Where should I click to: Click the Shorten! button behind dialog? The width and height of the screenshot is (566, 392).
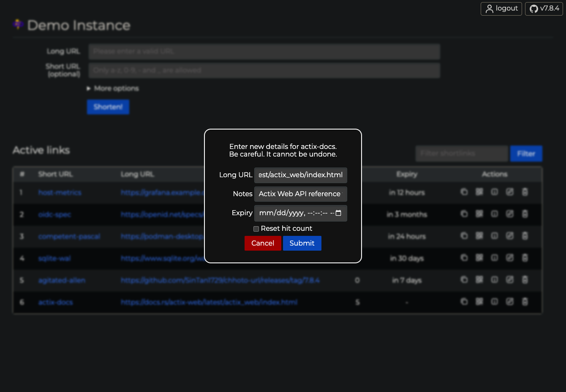[108, 107]
